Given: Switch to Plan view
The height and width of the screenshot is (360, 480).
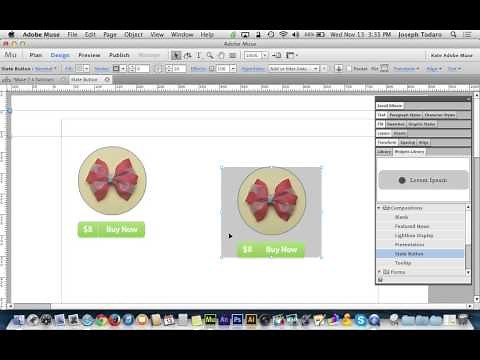Looking at the screenshot, I should pyautogui.click(x=36, y=55).
